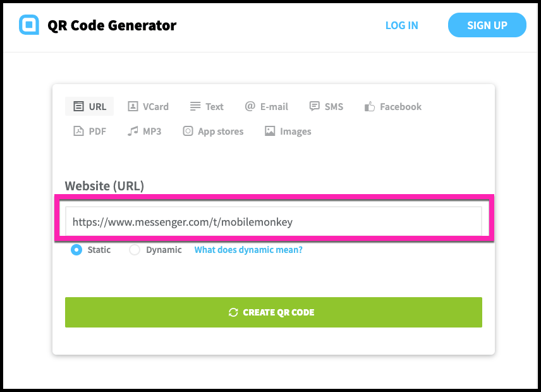This screenshot has height=392, width=541.
Task: Open the 'What does dynamic mean?' link
Action: pos(248,250)
